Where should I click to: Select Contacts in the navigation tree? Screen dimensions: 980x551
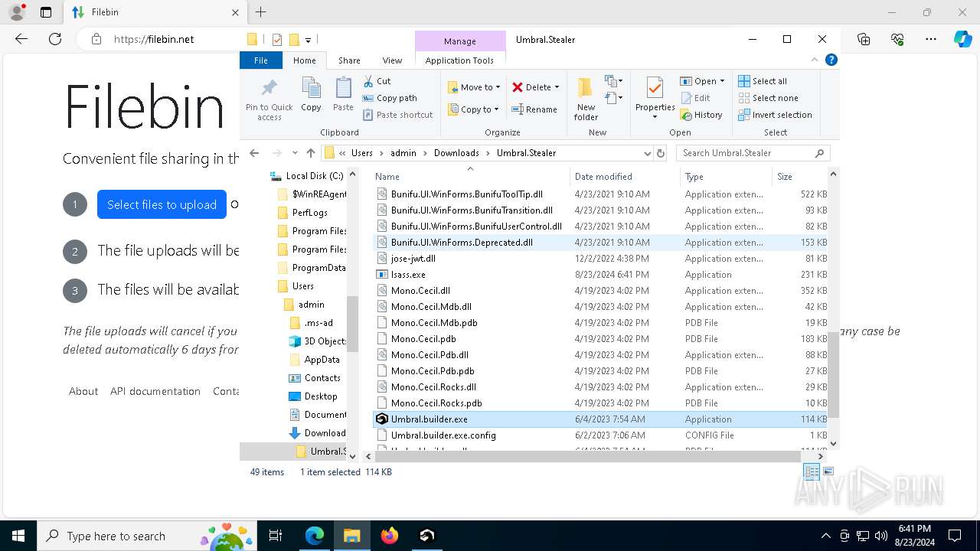(322, 378)
